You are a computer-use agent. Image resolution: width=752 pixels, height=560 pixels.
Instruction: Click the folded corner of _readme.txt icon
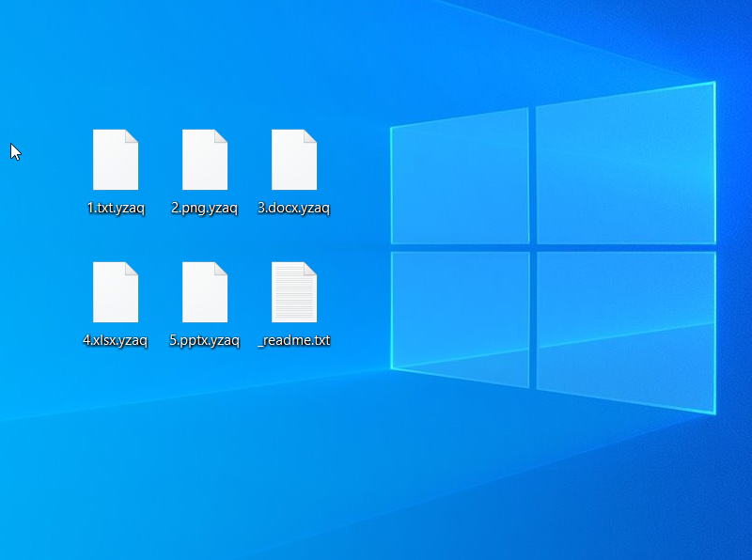click(310, 269)
